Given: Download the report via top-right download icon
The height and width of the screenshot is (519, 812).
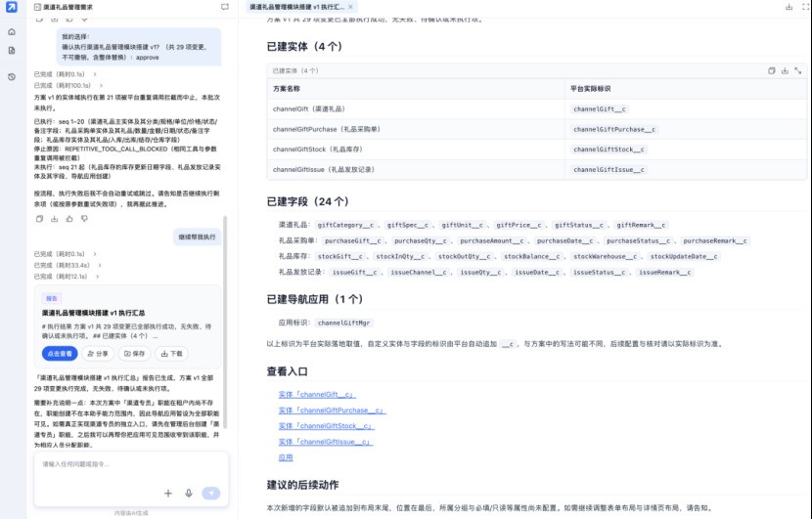Looking at the screenshot, I should pos(789,7).
